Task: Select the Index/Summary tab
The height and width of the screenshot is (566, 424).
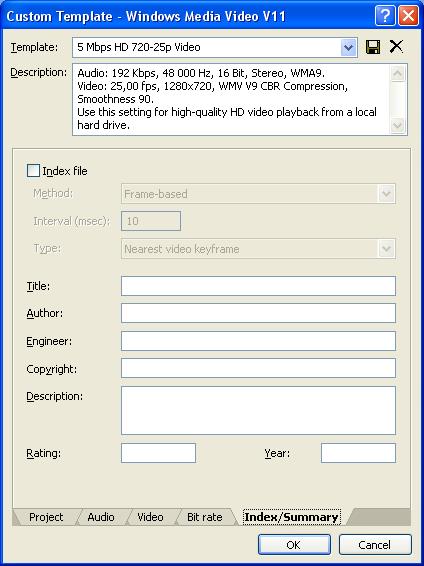Action: pos(292,517)
